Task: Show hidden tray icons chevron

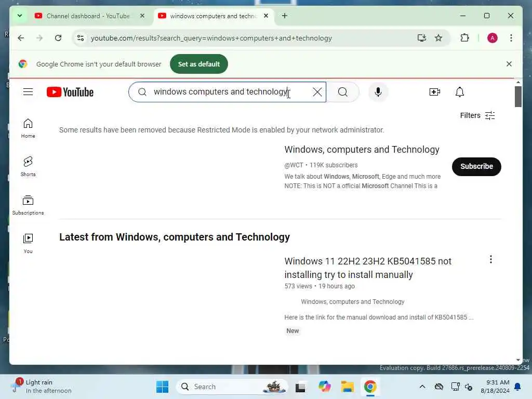Action: 422,387
